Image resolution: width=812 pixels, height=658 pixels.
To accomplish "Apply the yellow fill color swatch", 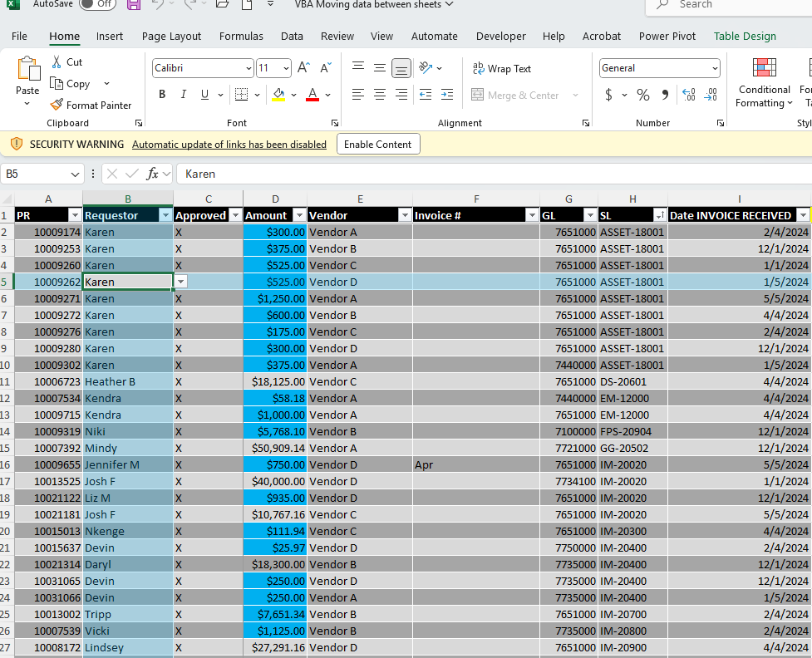I will coord(279,95).
